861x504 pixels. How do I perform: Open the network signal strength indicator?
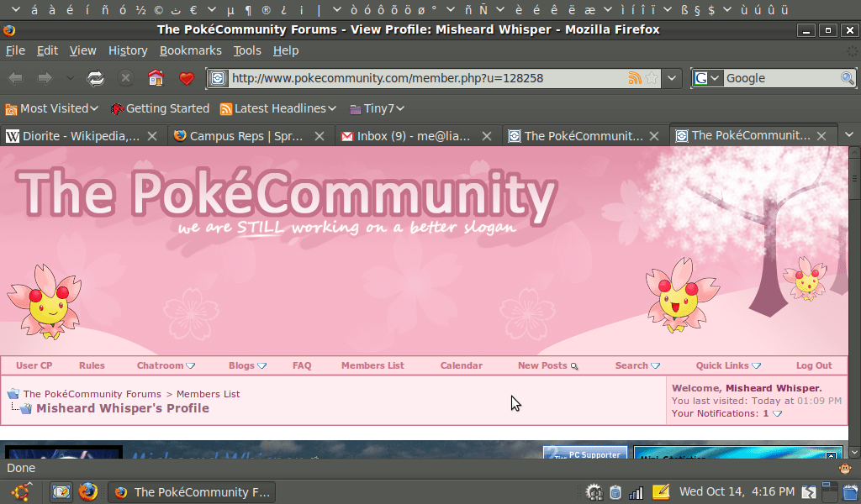(x=636, y=492)
